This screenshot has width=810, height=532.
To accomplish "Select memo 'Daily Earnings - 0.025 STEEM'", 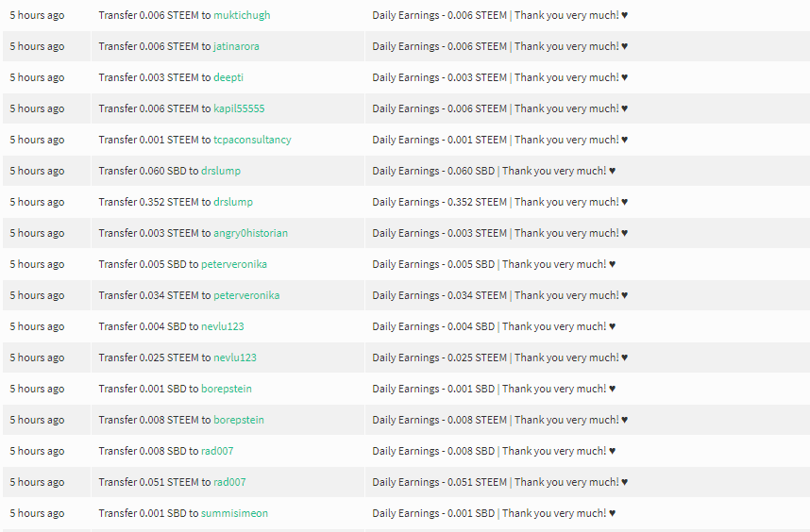I will tap(439, 357).
